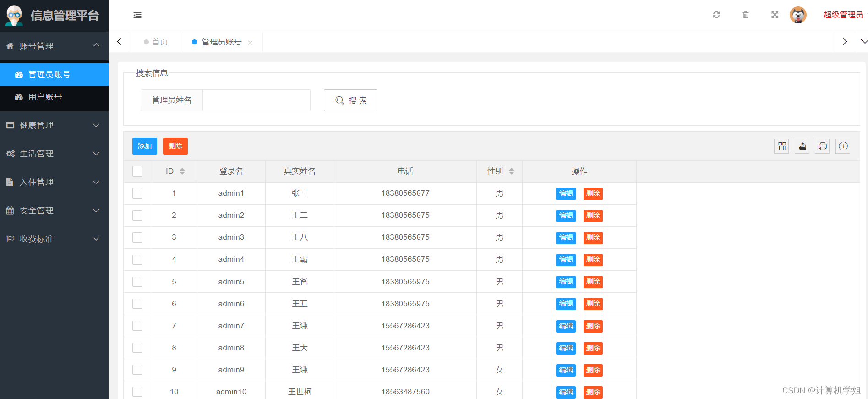Click the 信息管理平台 title text

[65, 16]
